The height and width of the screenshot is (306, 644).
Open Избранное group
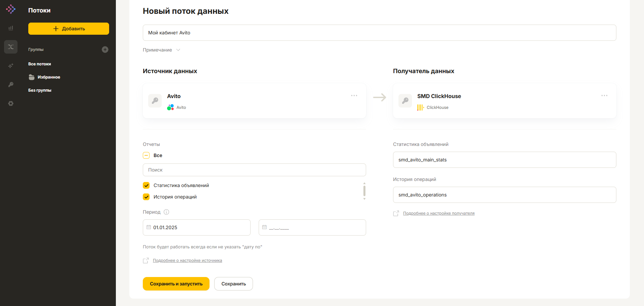(49, 77)
